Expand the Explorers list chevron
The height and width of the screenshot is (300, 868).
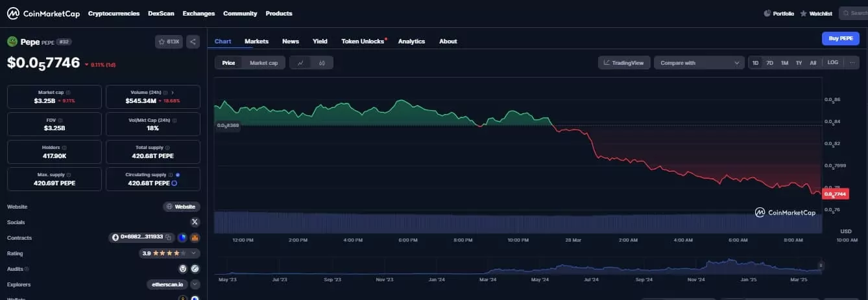pyautogui.click(x=195, y=284)
